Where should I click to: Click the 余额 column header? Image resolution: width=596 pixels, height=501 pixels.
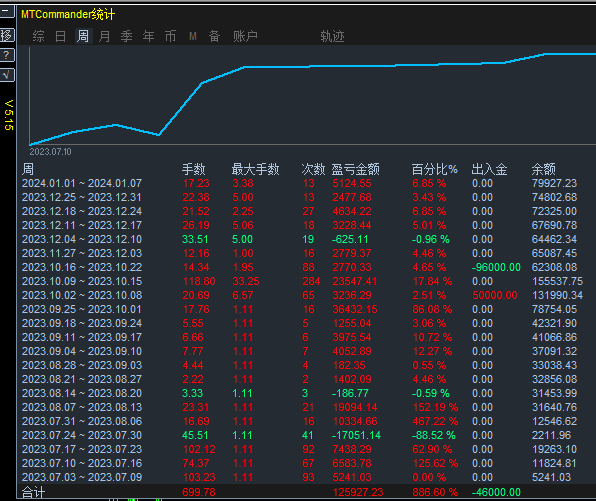(x=544, y=169)
